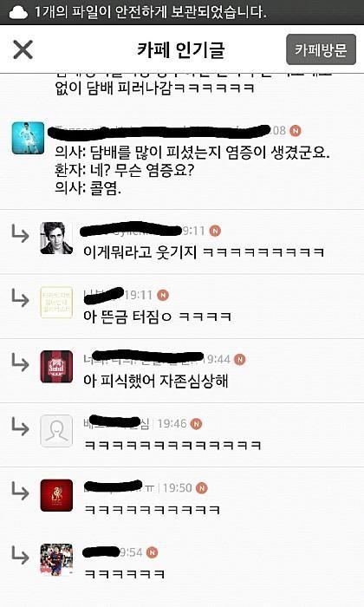Open the black-and-white man portrait avatar
Image resolution: width=364 pixels, height=607 pixels.
(x=56, y=238)
